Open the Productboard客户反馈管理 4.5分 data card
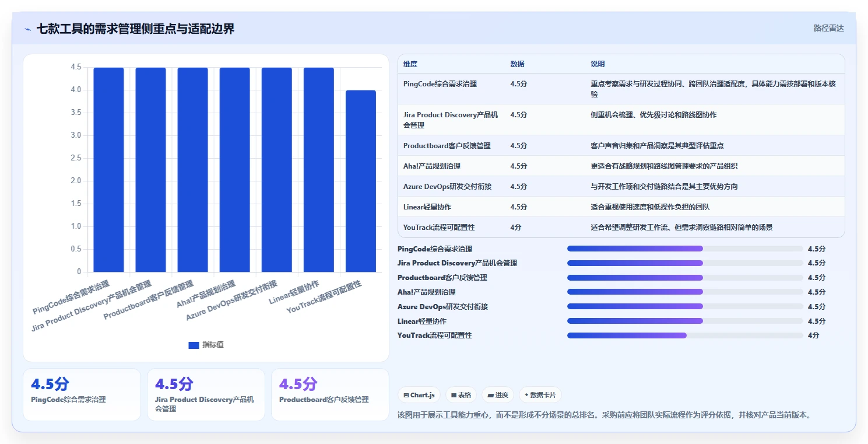This screenshot has height=444, width=868. point(330,394)
